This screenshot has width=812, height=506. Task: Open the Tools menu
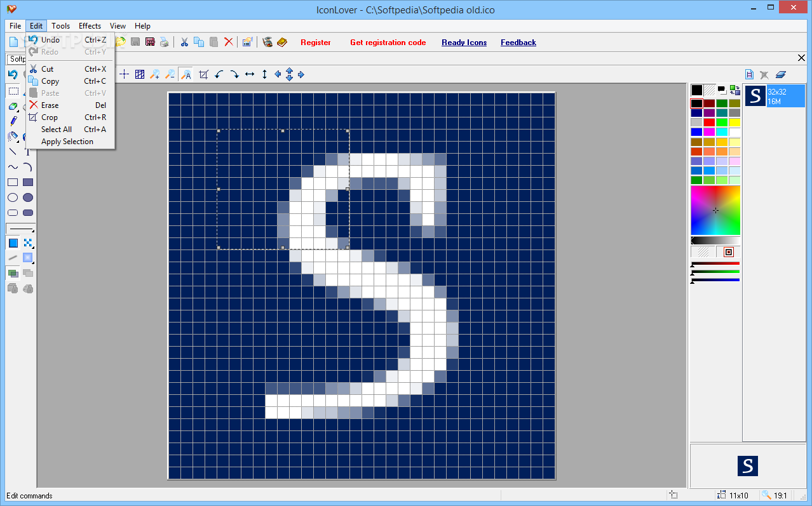(x=60, y=26)
